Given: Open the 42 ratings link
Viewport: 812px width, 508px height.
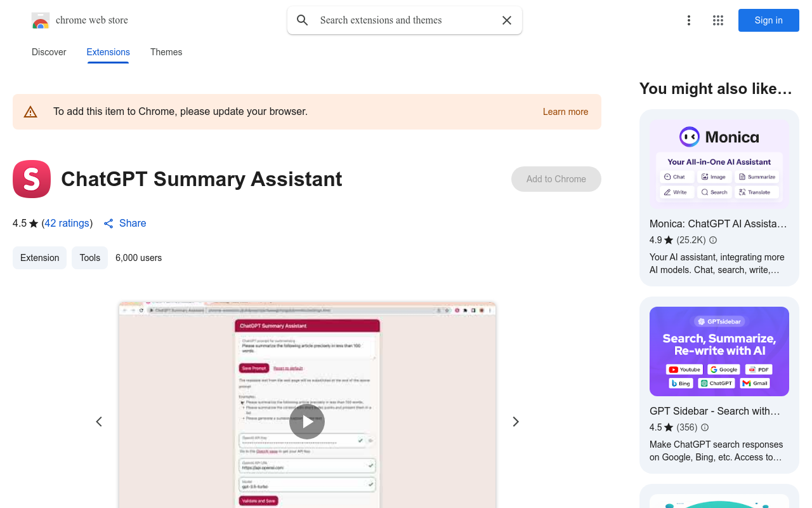Looking at the screenshot, I should pyautogui.click(x=67, y=223).
